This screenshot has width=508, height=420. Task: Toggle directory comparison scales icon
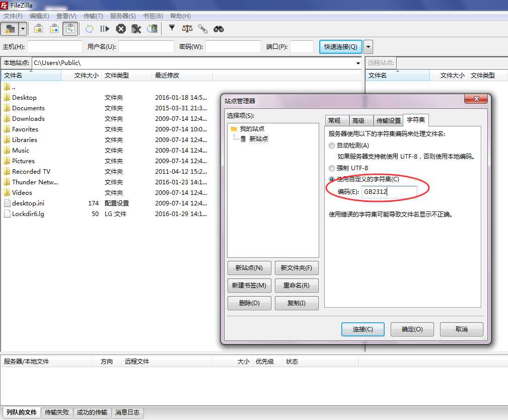[x=187, y=29]
